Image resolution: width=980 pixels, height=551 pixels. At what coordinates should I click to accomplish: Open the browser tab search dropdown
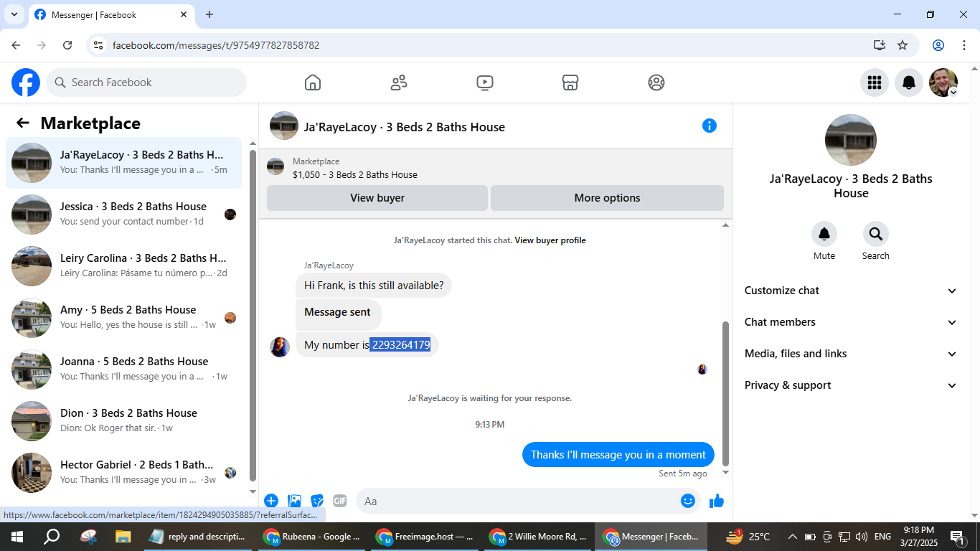(14, 14)
